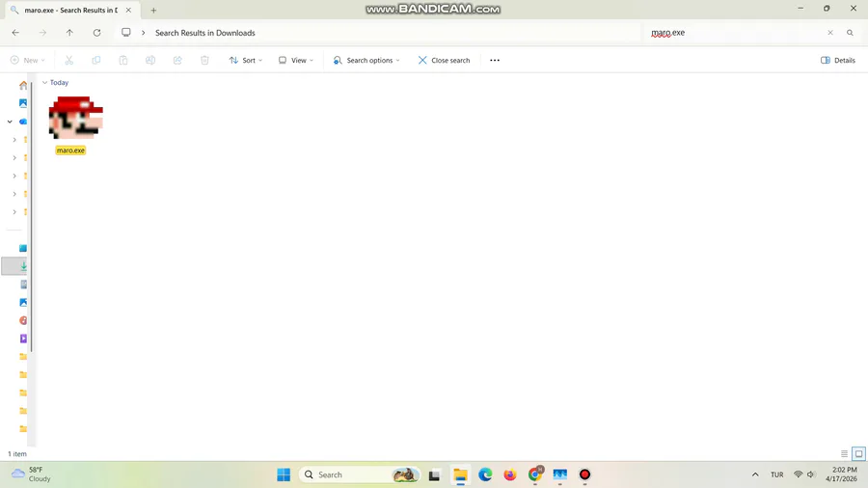Open Downloads in the navigation pane
This screenshot has width=868, height=488.
point(23,266)
